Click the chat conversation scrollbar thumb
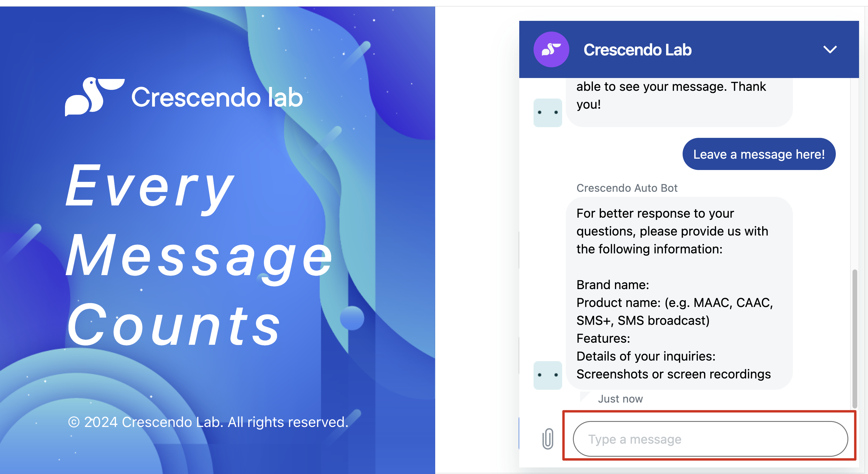This screenshot has width=868, height=474. click(854, 338)
